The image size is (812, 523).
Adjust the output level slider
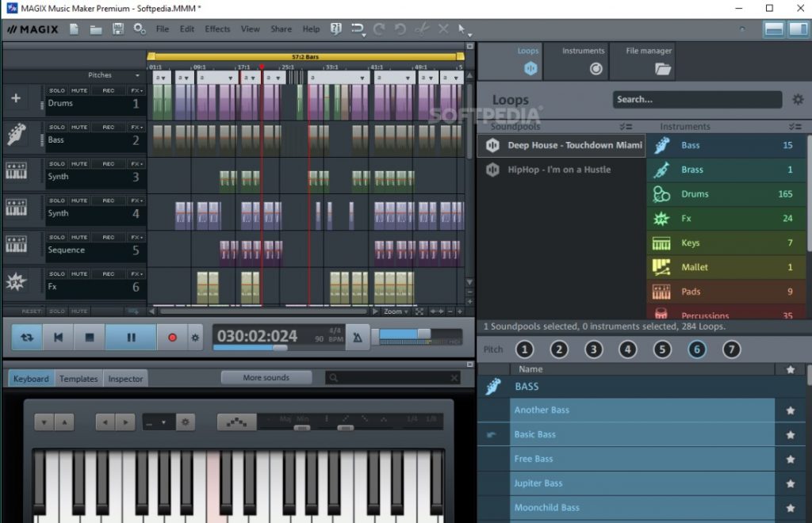425,334
